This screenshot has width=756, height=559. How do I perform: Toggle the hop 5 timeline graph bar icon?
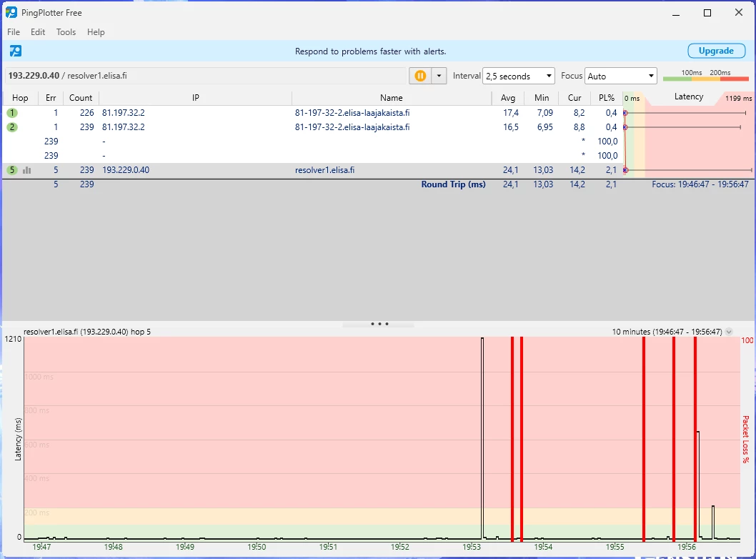pos(27,170)
